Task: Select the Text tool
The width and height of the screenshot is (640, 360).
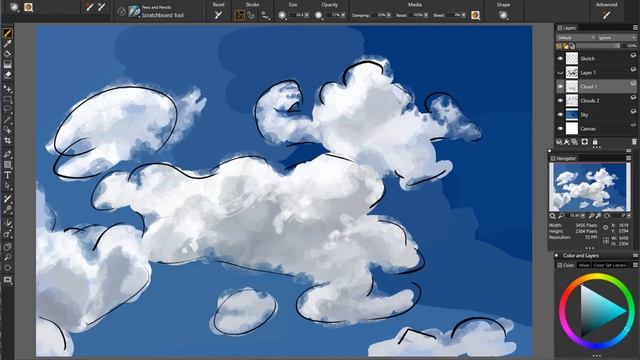Action: pos(7,175)
